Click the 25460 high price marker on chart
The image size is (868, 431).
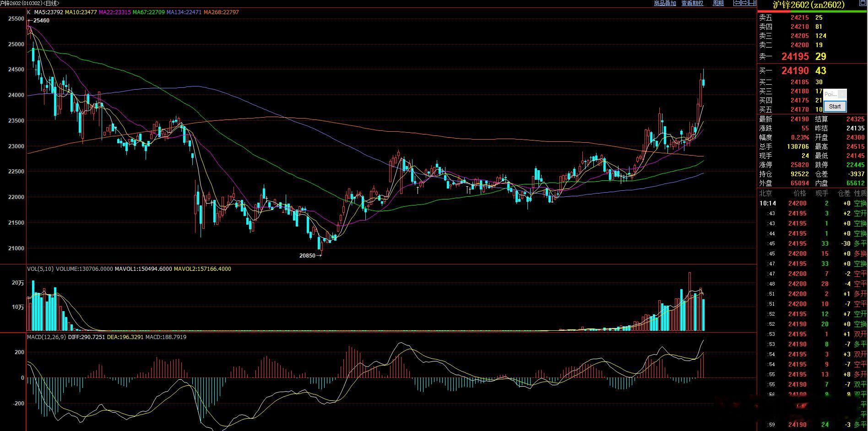point(42,21)
